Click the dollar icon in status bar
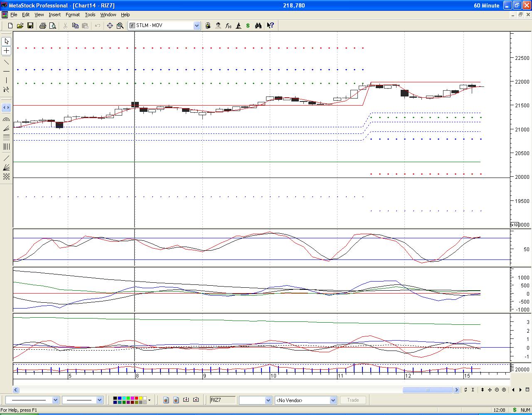The image size is (532, 415). click(515, 410)
